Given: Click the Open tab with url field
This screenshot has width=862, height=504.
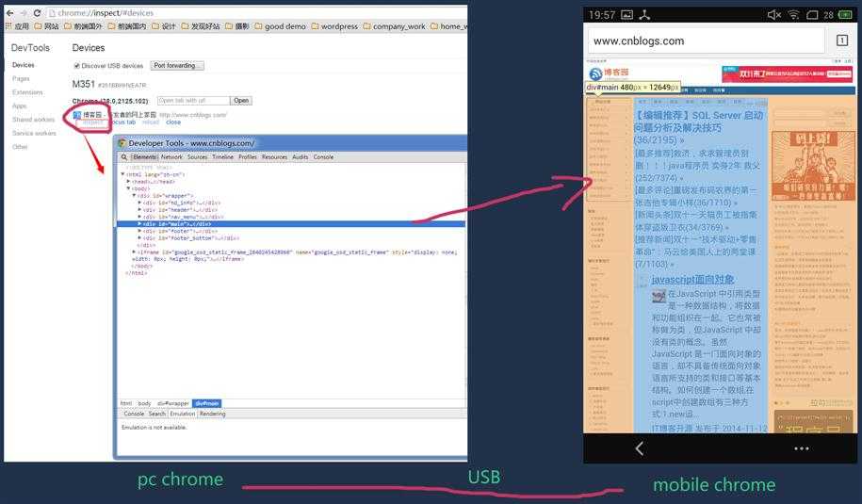Looking at the screenshot, I should tap(193, 101).
